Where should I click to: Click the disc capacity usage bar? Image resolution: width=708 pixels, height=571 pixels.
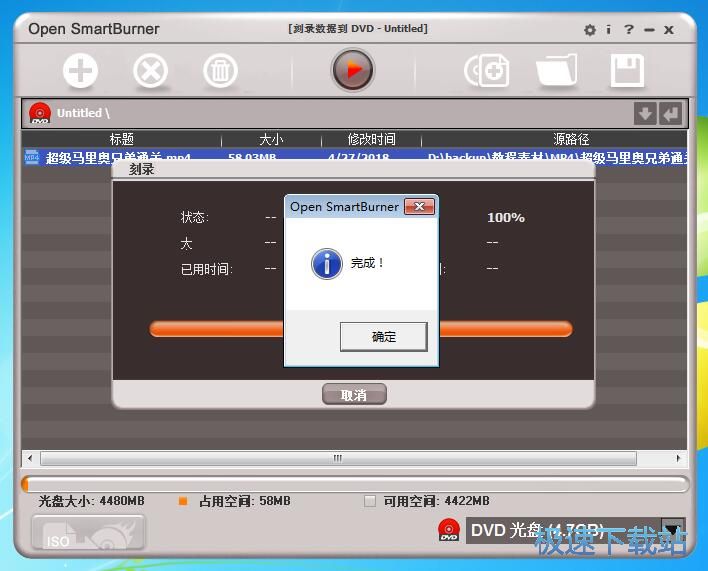pyautogui.click(x=355, y=484)
